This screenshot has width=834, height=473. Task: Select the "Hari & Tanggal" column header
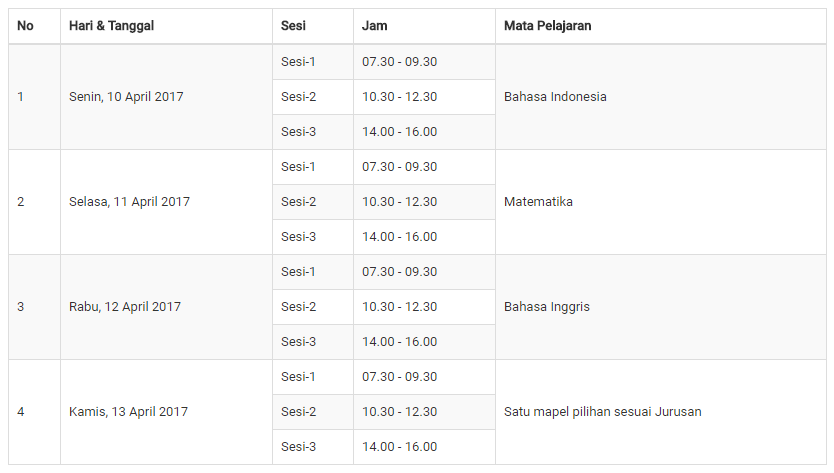166,26
